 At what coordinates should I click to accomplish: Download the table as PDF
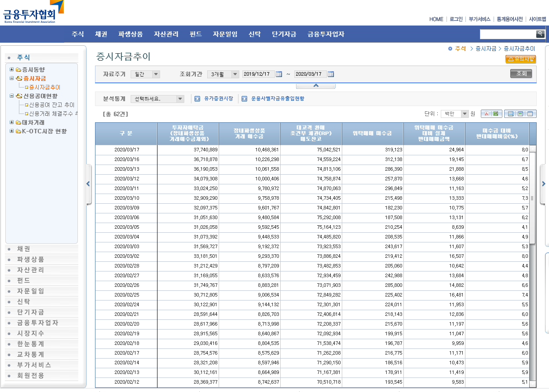coord(487,114)
